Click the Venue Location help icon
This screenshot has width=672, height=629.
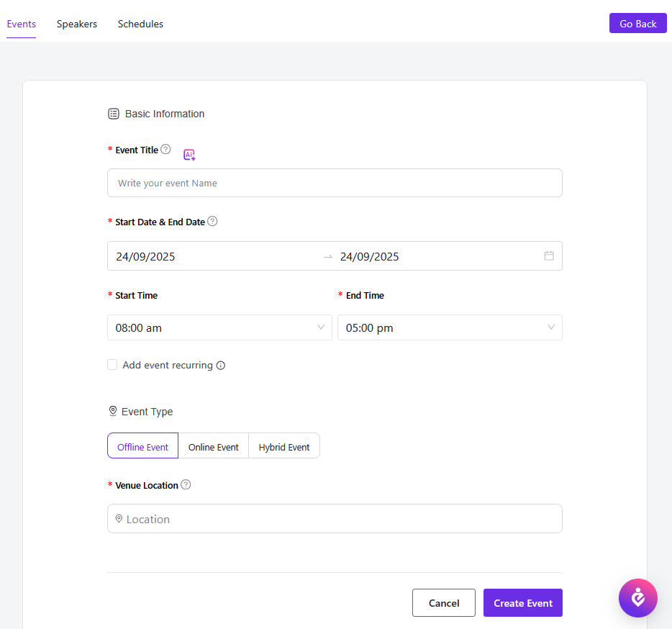pyautogui.click(x=186, y=485)
